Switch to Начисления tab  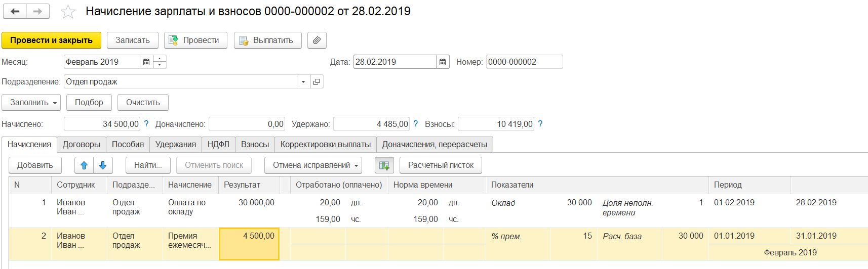pyautogui.click(x=29, y=144)
